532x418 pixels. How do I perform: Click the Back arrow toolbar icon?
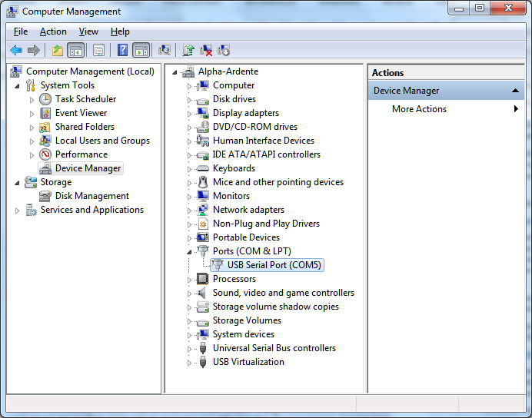click(16, 51)
